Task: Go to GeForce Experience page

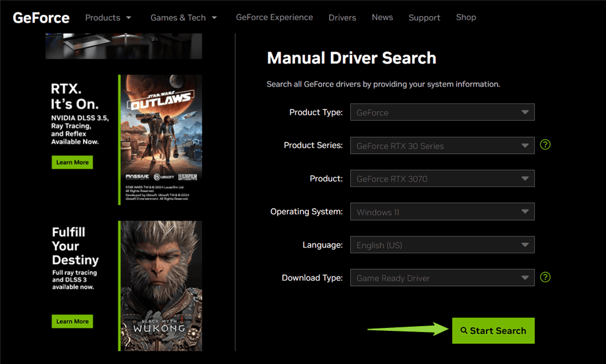Action: (274, 17)
